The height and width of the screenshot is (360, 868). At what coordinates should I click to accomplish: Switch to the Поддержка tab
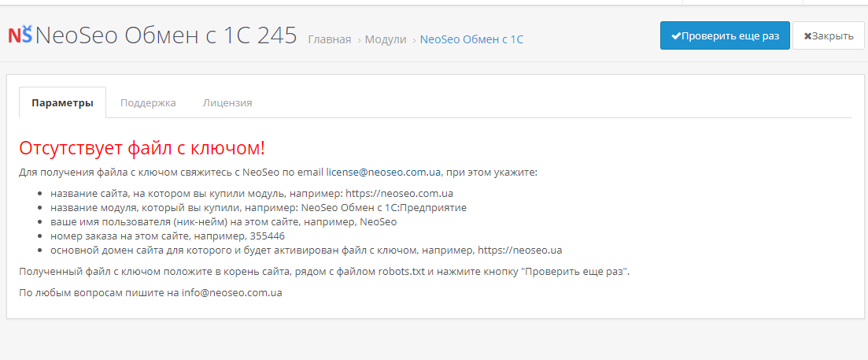[x=149, y=102]
